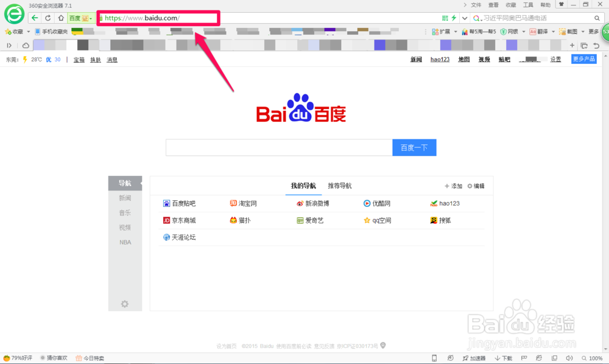Open the 帮5淘 shopping helper
Viewport: 609px width, 364px height.
point(479,32)
